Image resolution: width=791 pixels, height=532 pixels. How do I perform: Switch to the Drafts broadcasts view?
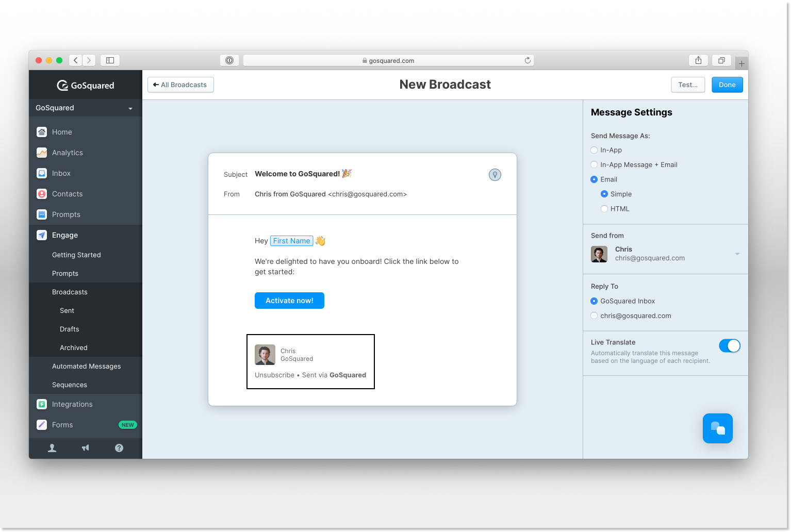pyautogui.click(x=70, y=329)
